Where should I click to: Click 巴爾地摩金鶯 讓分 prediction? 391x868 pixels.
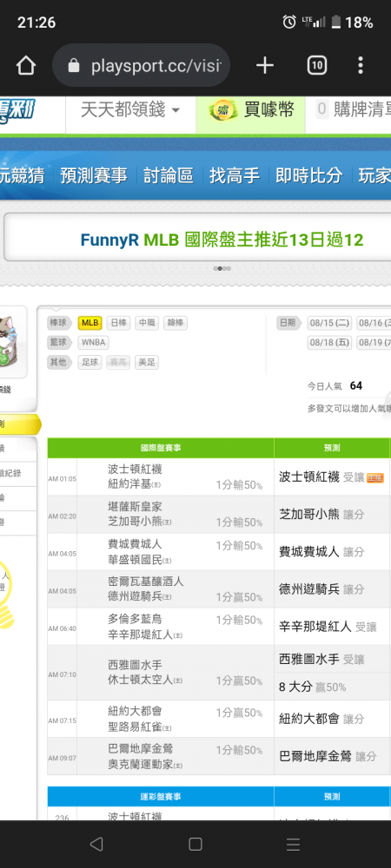click(328, 756)
